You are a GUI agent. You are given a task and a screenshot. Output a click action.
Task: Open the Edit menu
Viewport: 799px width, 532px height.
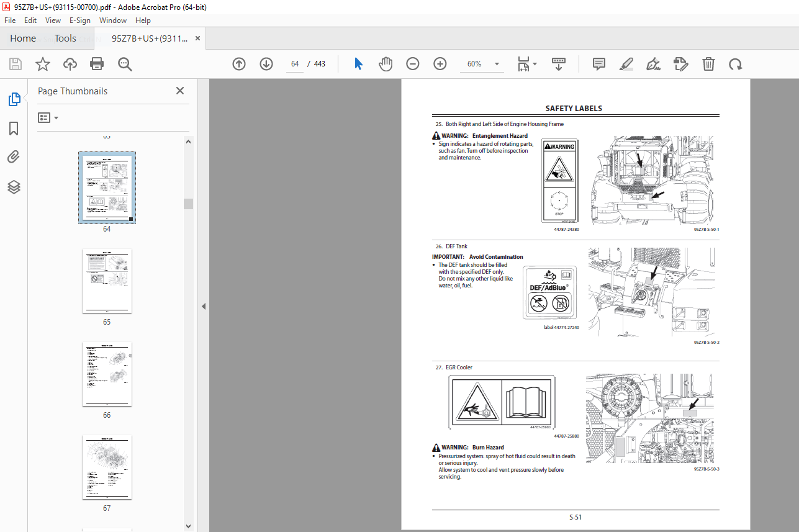tap(30, 20)
